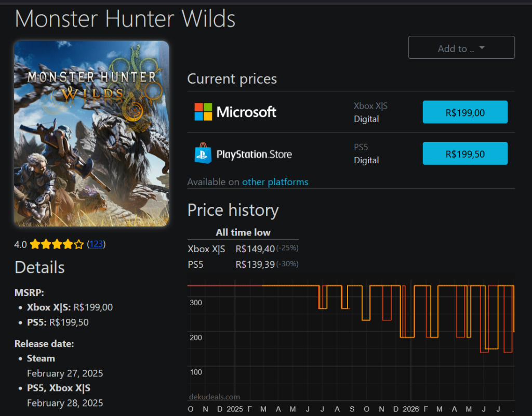
Task: Click the Microsoft store logo
Action: click(x=235, y=112)
